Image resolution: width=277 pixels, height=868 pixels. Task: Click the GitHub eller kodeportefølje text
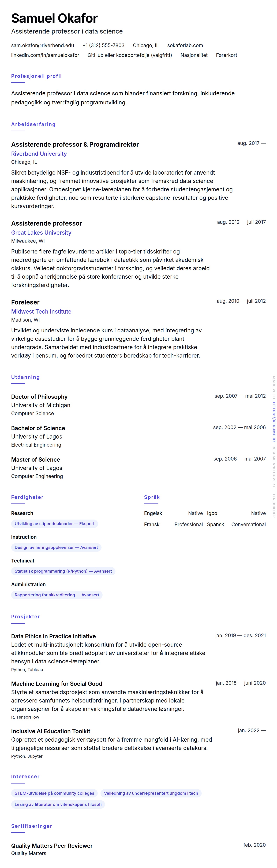coord(130,55)
